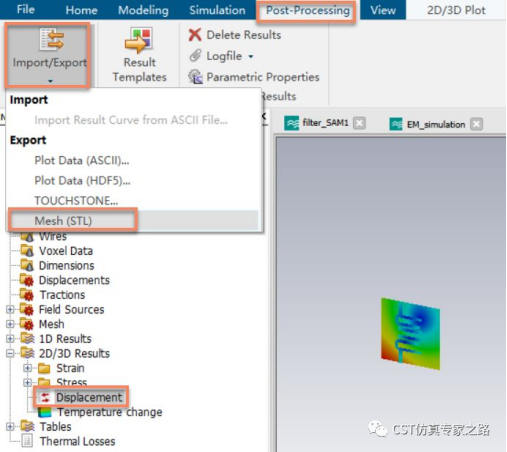Switch to the Post-Processing ribbon tab
Image resolution: width=507 pixels, height=452 pixels.
point(307,10)
